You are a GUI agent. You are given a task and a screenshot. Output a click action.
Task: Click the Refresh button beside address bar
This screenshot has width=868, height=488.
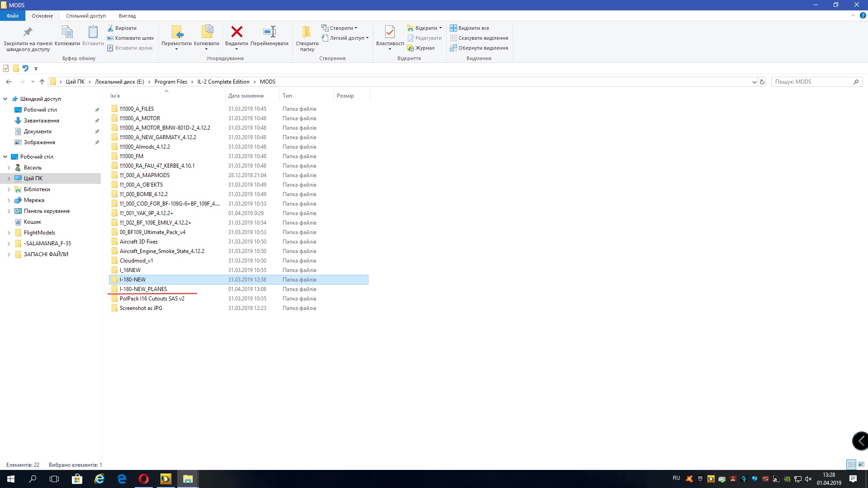[762, 82]
